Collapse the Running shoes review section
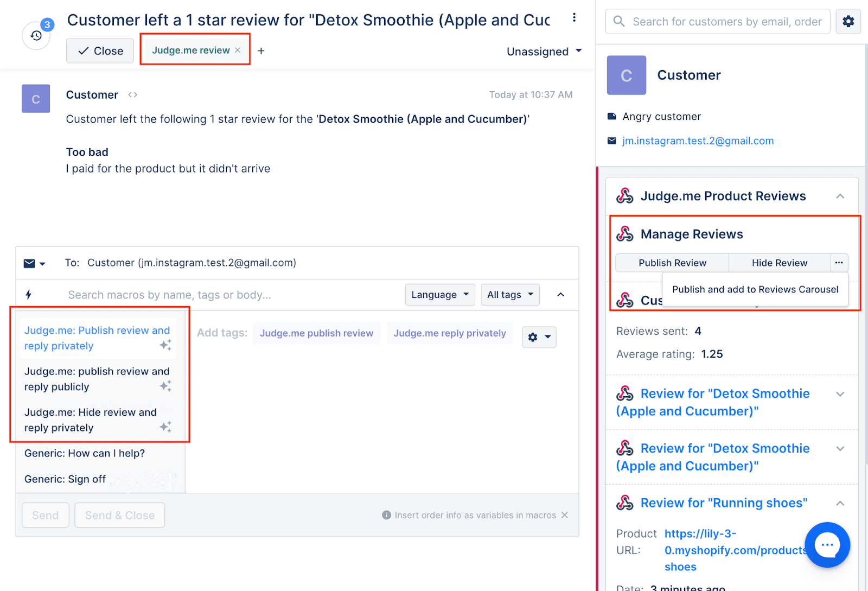Screen dimensions: 868x591 tap(840, 503)
